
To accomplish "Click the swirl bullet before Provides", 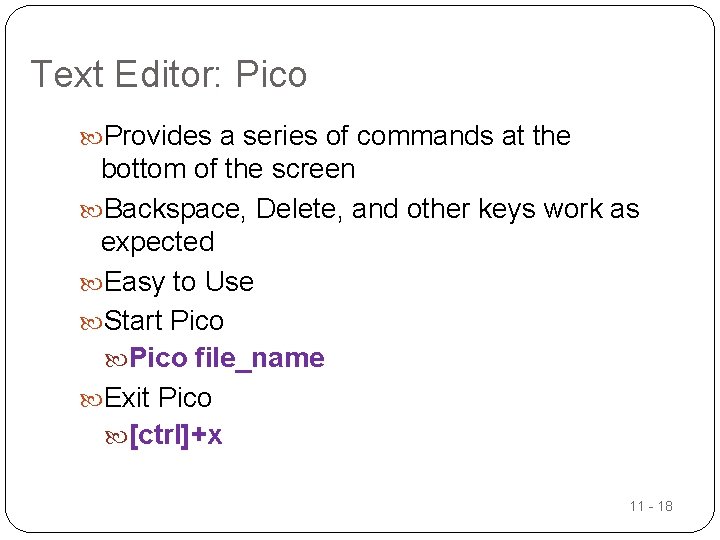I will click(x=91, y=138).
